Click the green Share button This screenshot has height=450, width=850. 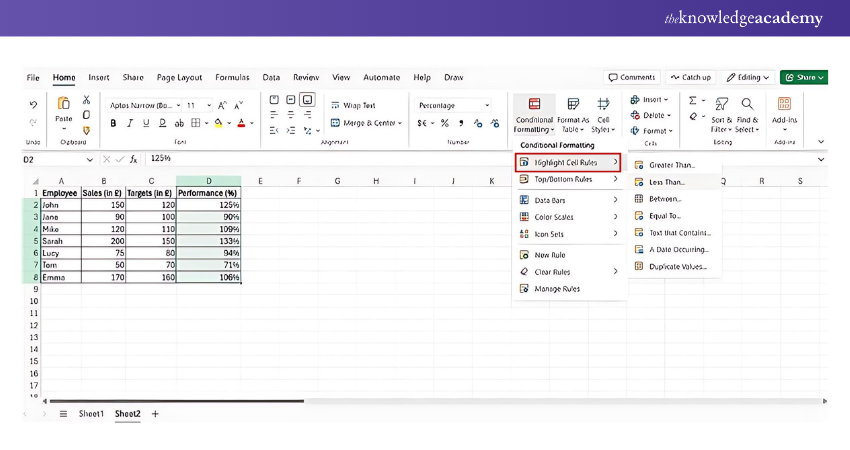(804, 77)
